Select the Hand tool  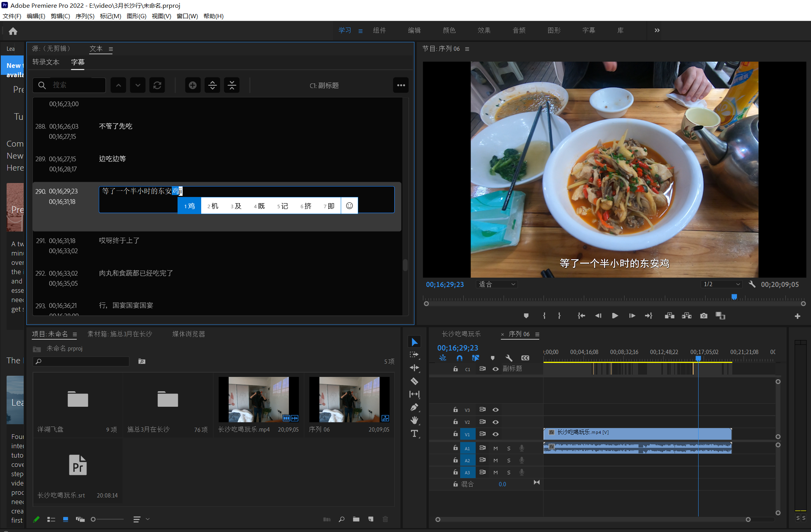pyautogui.click(x=414, y=420)
